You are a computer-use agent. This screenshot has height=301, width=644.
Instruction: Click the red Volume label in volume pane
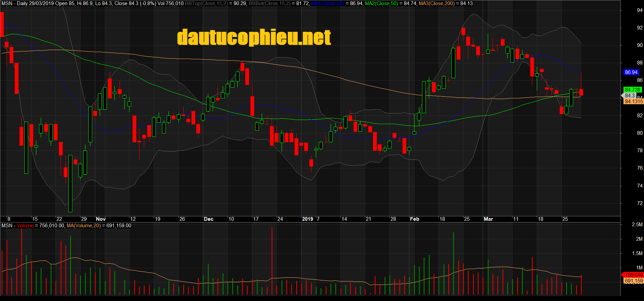(25, 226)
